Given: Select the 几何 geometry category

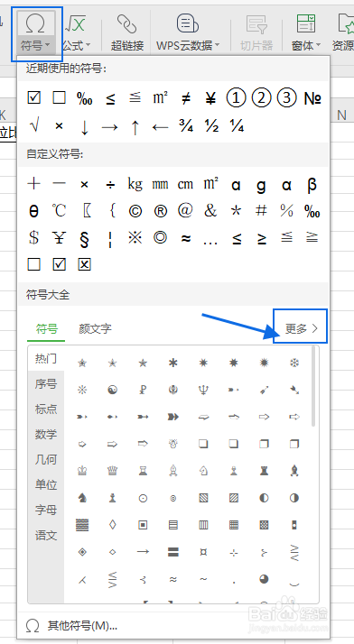Looking at the screenshot, I should click(46, 460).
